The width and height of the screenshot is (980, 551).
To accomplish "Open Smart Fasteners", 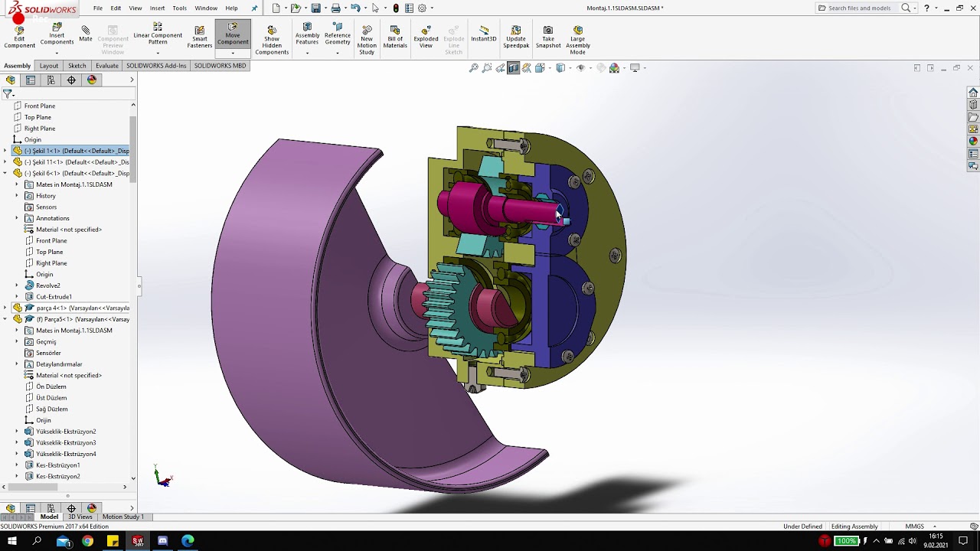I will pyautogui.click(x=200, y=37).
